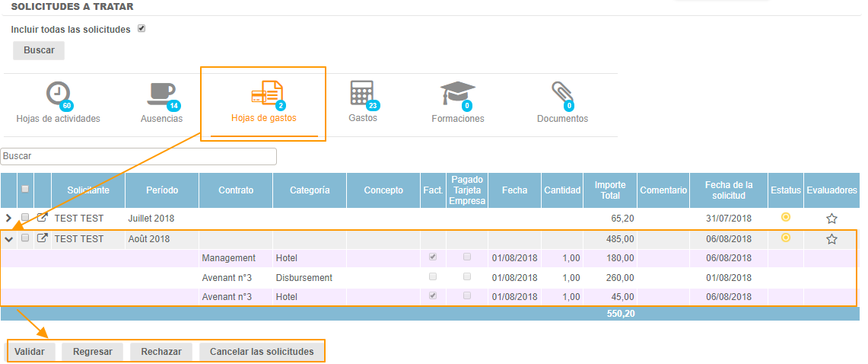Switch to the Hojas de gastos tab
Viewport: 868px width, 364px height.
tap(263, 102)
